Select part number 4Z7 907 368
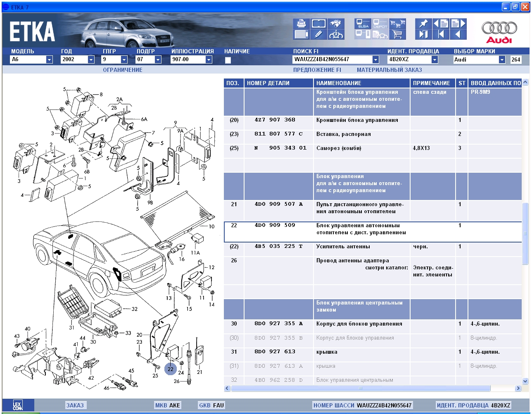 pos(275,120)
